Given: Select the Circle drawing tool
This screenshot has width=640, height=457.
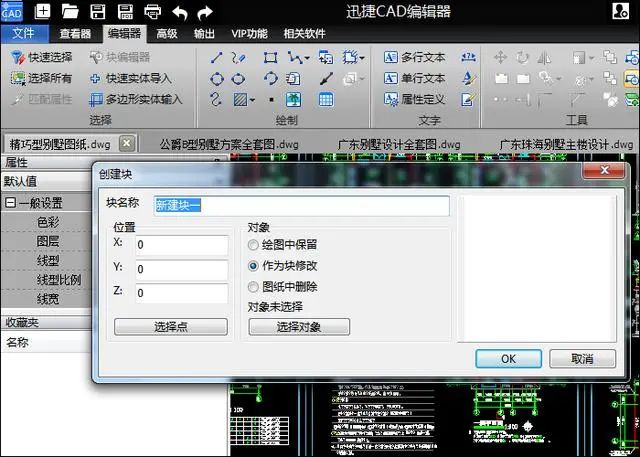Looking at the screenshot, I should click(217, 78).
